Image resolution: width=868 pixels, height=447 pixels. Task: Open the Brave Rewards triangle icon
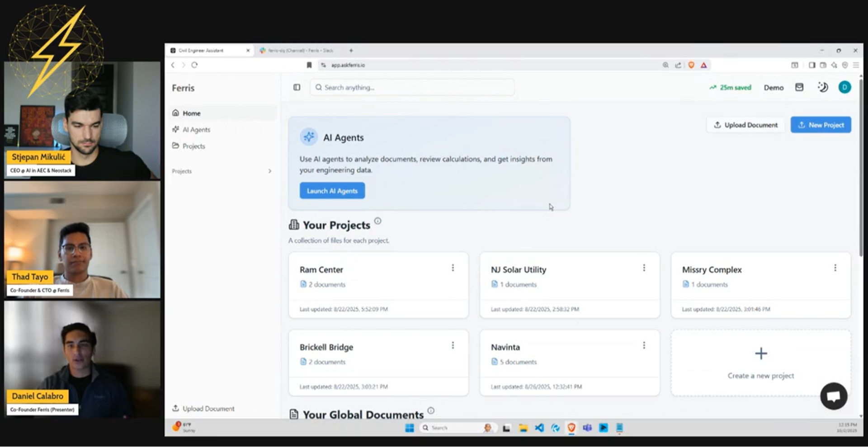[x=704, y=65]
